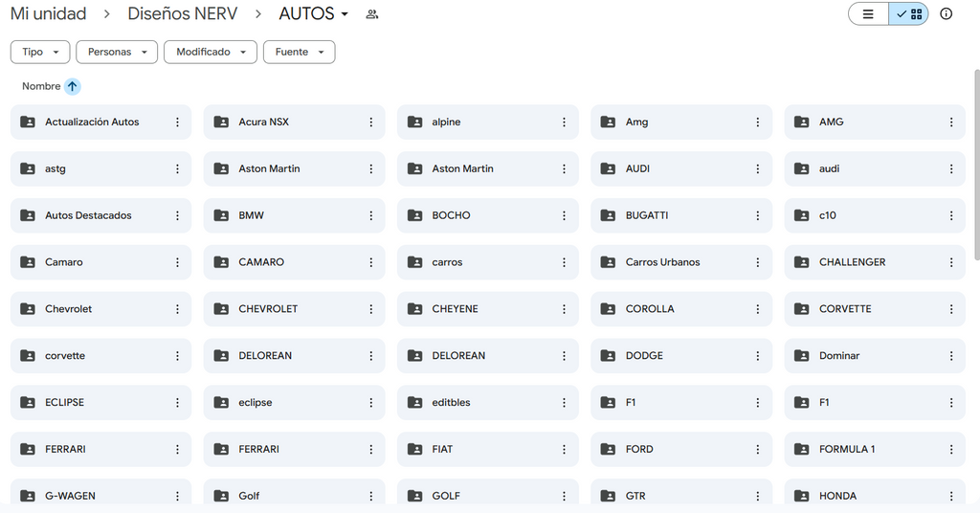This screenshot has width=980, height=513.
Task: Open more options for BUGATTI folder
Action: (x=758, y=216)
